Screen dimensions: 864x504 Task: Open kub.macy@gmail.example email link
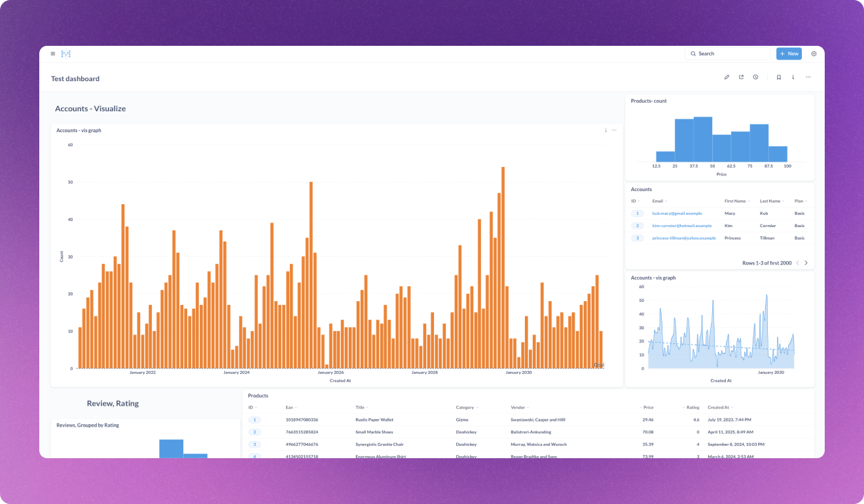click(x=677, y=213)
